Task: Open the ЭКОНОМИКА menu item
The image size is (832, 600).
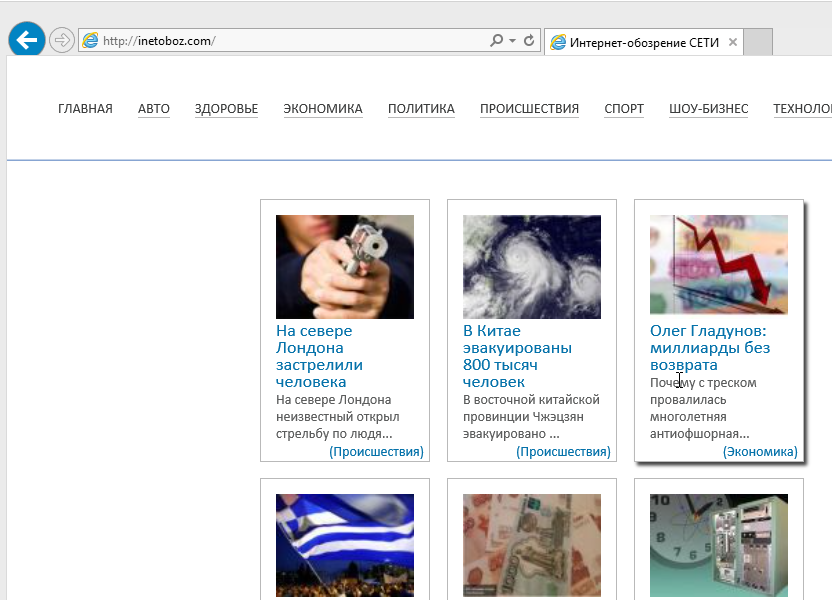Action: coord(323,109)
